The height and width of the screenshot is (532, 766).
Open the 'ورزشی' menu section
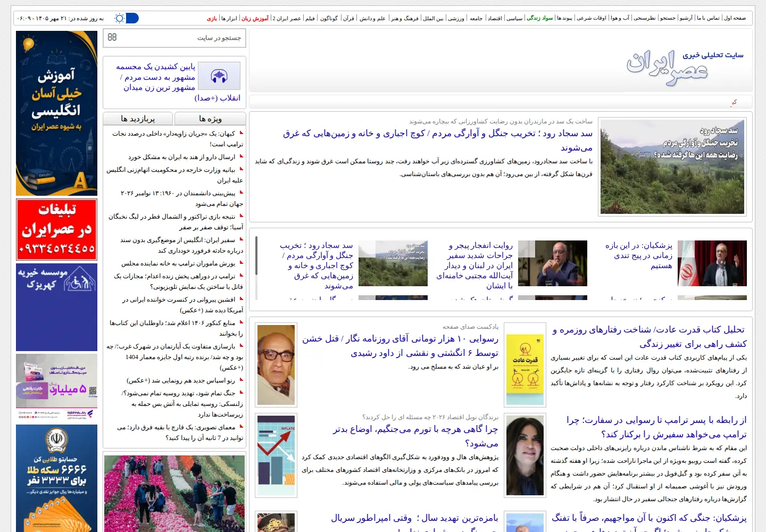456,18
